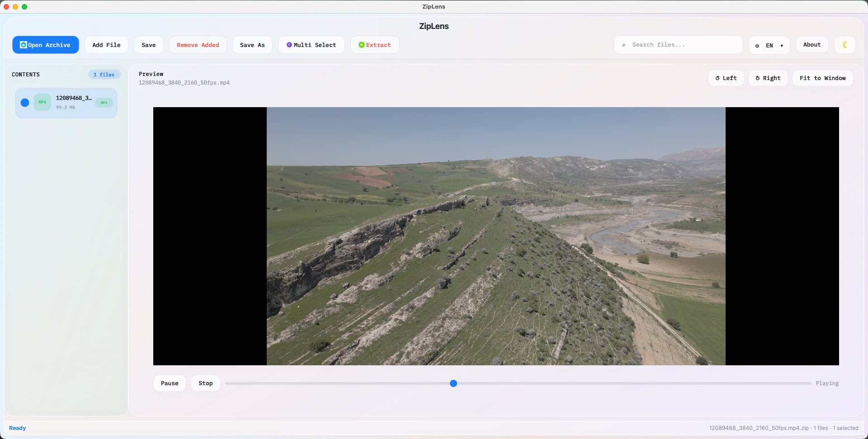
Task: Click the playback progress slider handle
Action: (453, 383)
